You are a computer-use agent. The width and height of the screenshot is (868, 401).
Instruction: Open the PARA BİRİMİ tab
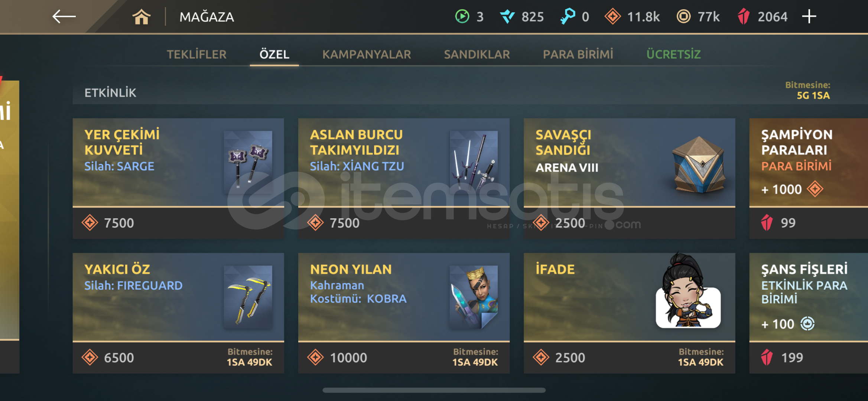tap(578, 55)
